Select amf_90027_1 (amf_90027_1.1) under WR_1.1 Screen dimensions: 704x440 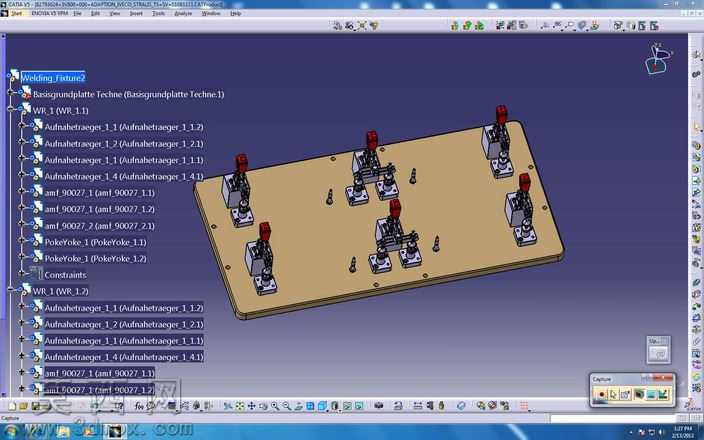(100, 193)
